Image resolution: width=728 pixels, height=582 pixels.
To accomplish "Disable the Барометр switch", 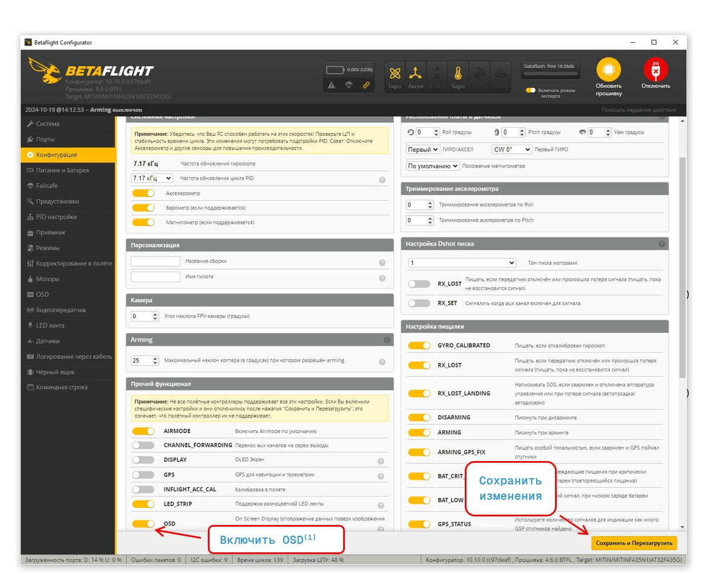I will 143,208.
